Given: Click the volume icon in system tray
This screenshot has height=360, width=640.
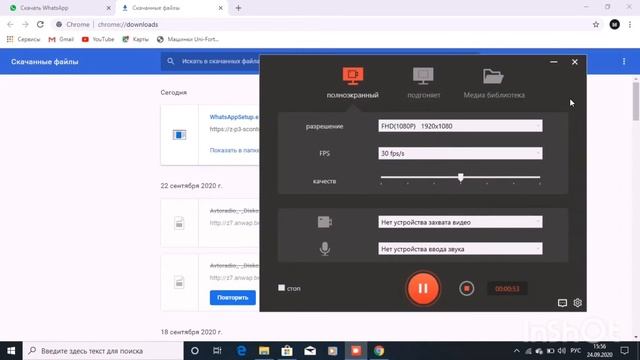Looking at the screenshot, I should [562, 351].
